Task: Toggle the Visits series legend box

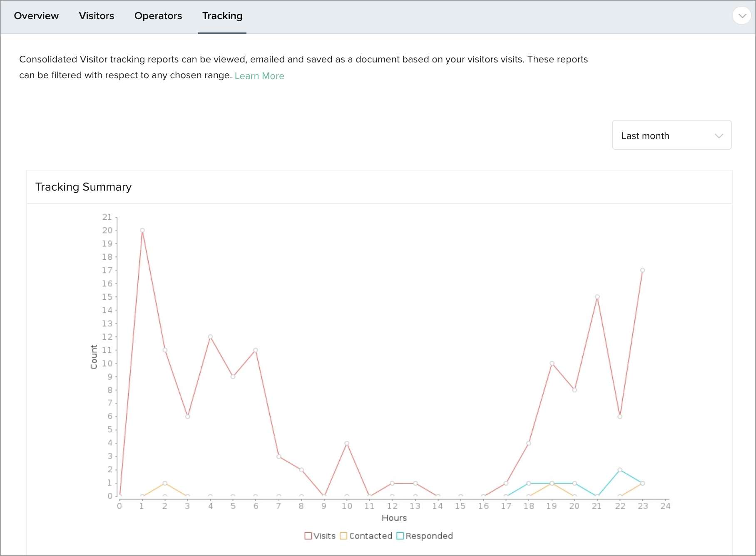Action: (x=308, y=536)
